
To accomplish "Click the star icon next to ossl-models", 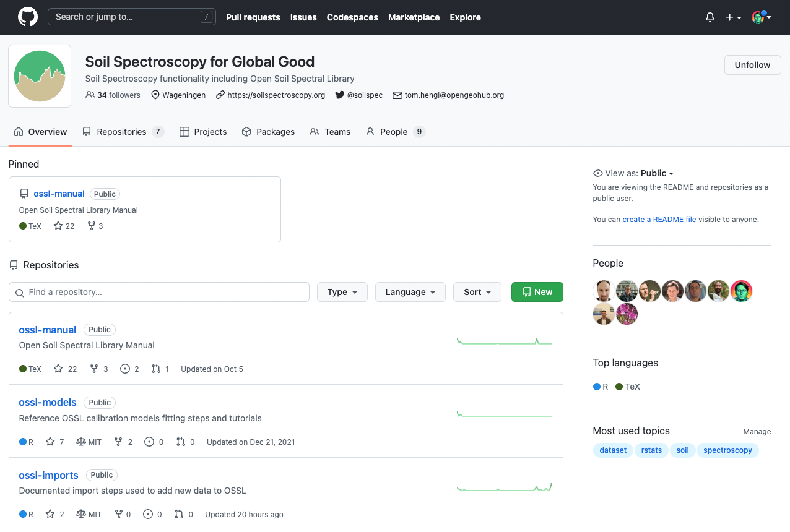I will (51, 442).
